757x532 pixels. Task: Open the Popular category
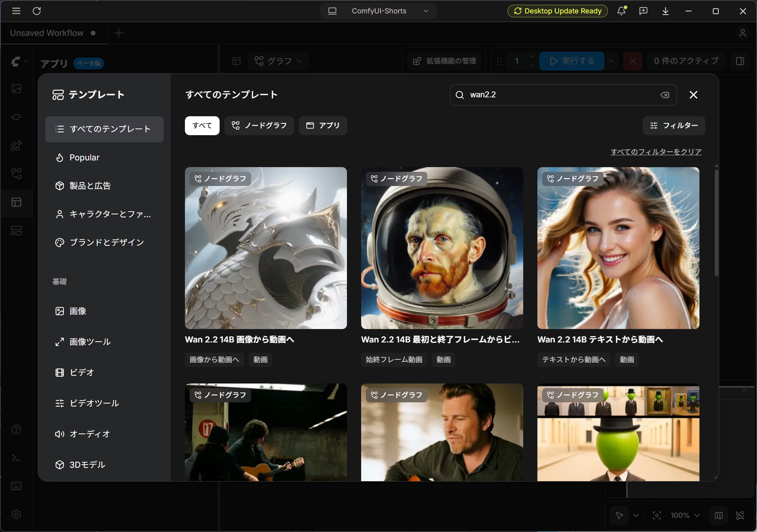coord(104,158)
